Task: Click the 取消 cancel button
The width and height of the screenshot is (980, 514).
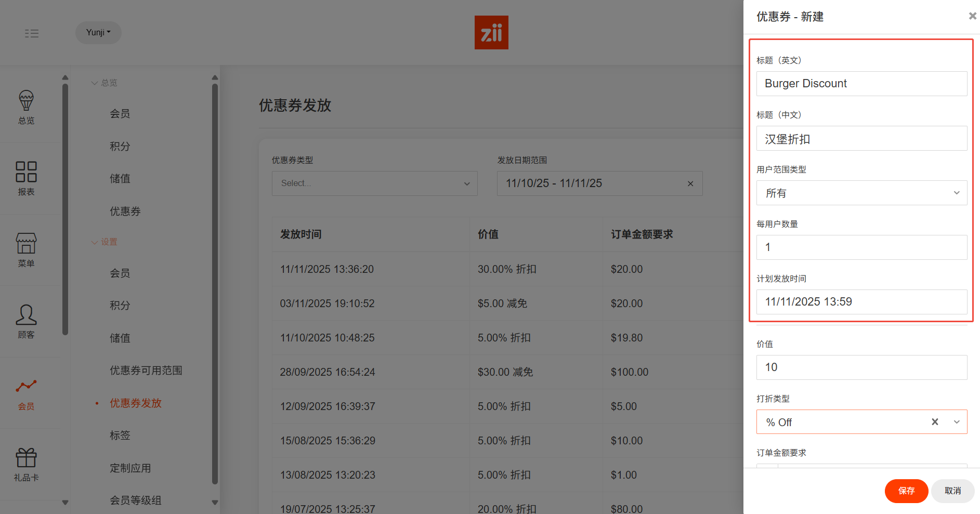Action: 952,491
